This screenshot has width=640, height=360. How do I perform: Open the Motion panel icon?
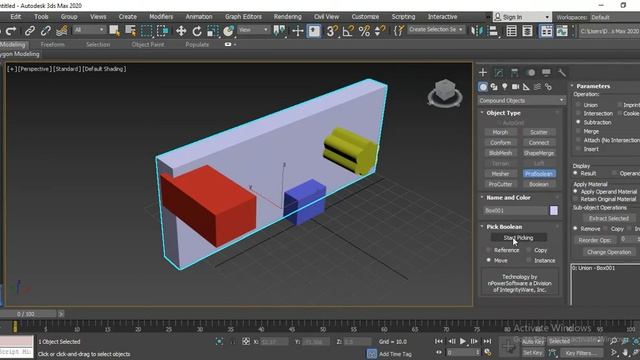[x=531, y=73]
